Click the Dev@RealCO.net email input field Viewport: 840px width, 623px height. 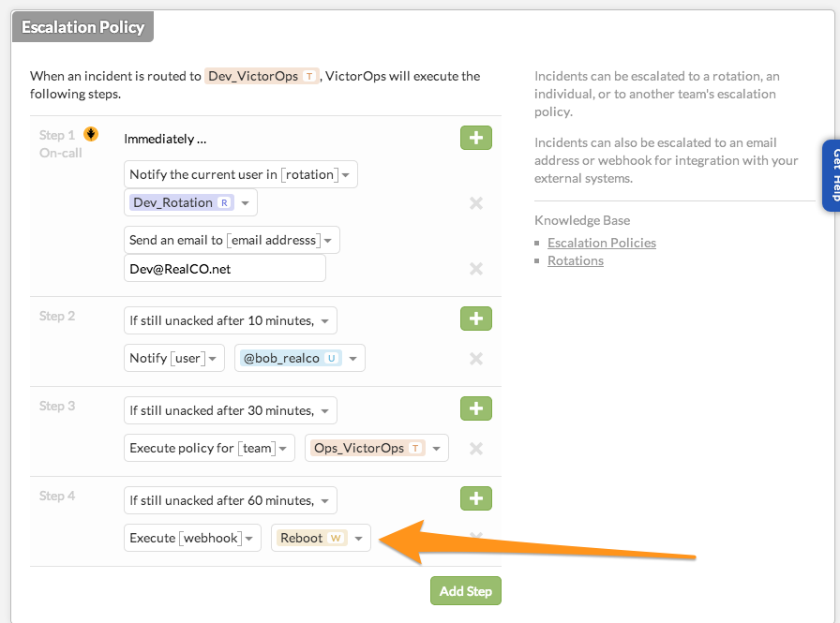click(224, 269)
